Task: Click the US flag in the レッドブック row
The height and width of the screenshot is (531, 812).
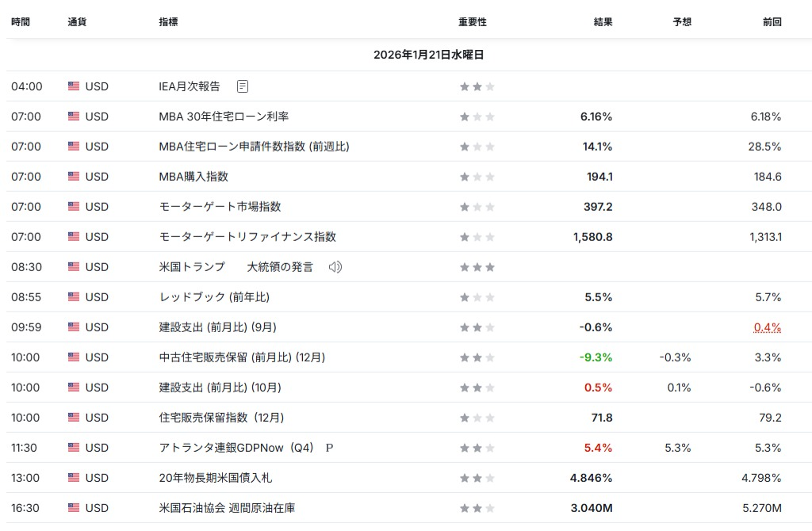Action: pos(74,297)
